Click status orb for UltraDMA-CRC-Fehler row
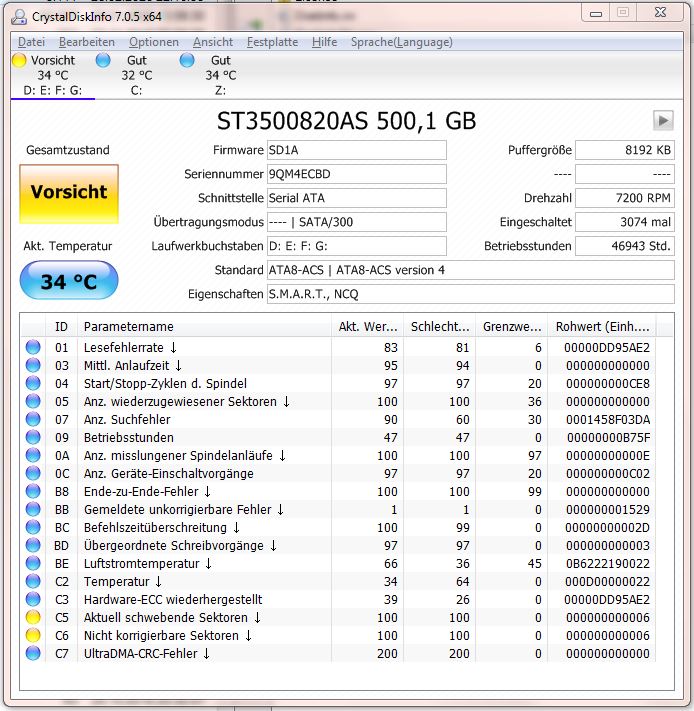The image size is (694, 711). [33, 653]
